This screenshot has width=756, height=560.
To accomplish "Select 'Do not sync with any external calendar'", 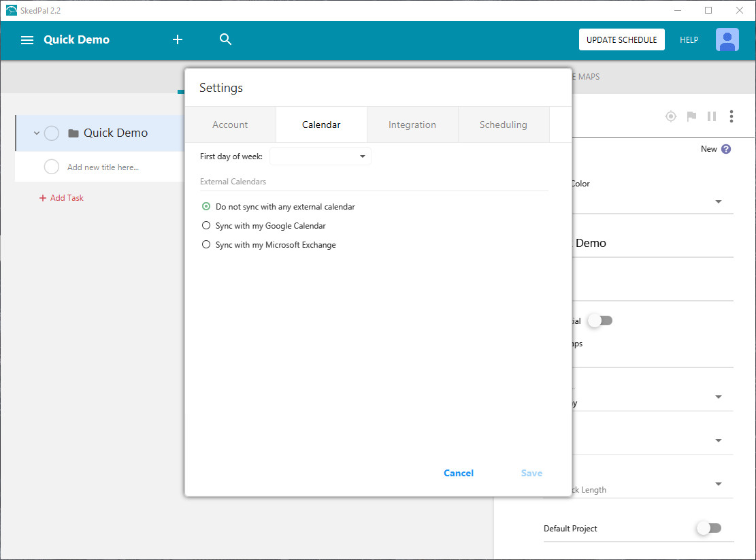I will coord(206,206).
